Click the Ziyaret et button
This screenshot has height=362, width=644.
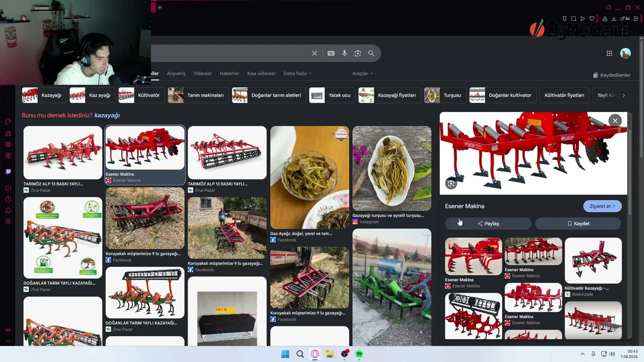[602, 206]
